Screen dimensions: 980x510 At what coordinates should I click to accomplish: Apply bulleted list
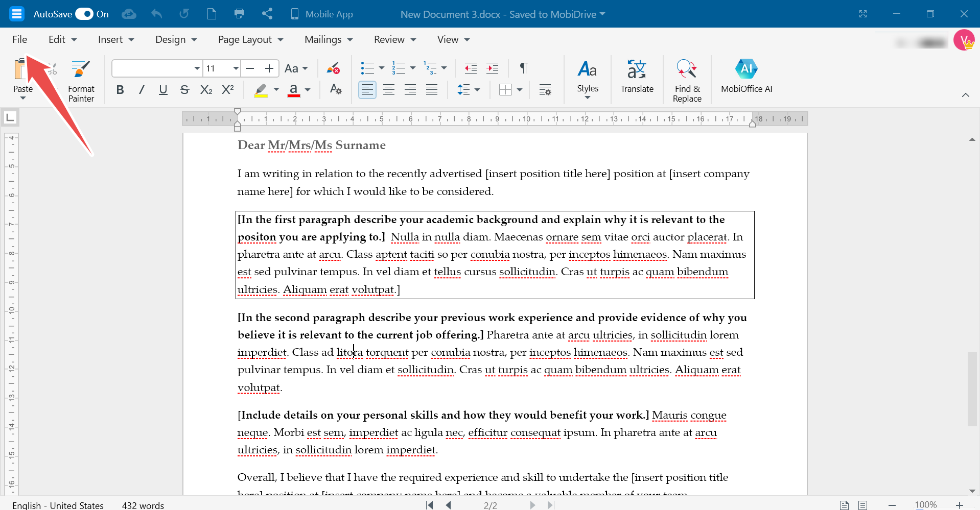point(367,68)
